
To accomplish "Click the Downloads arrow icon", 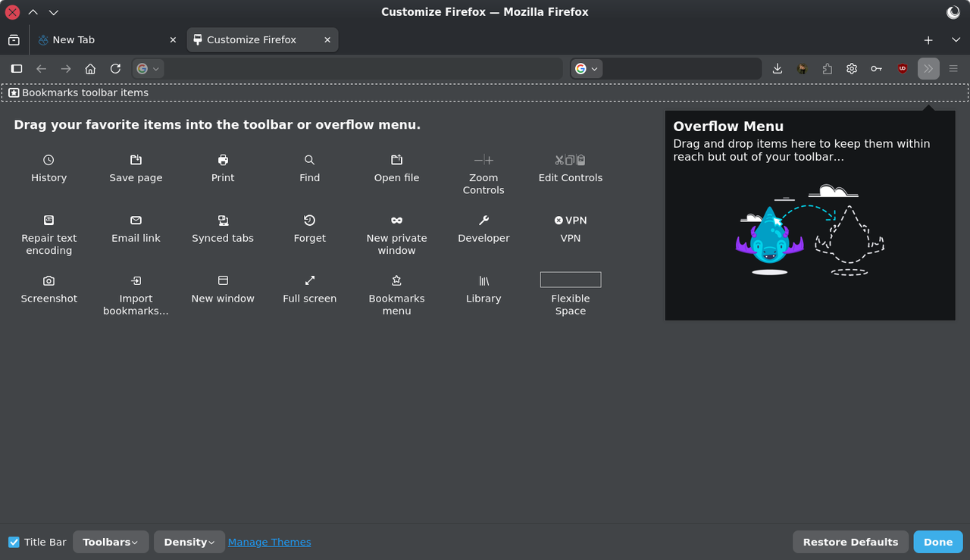I will click(x=778, y=69).
